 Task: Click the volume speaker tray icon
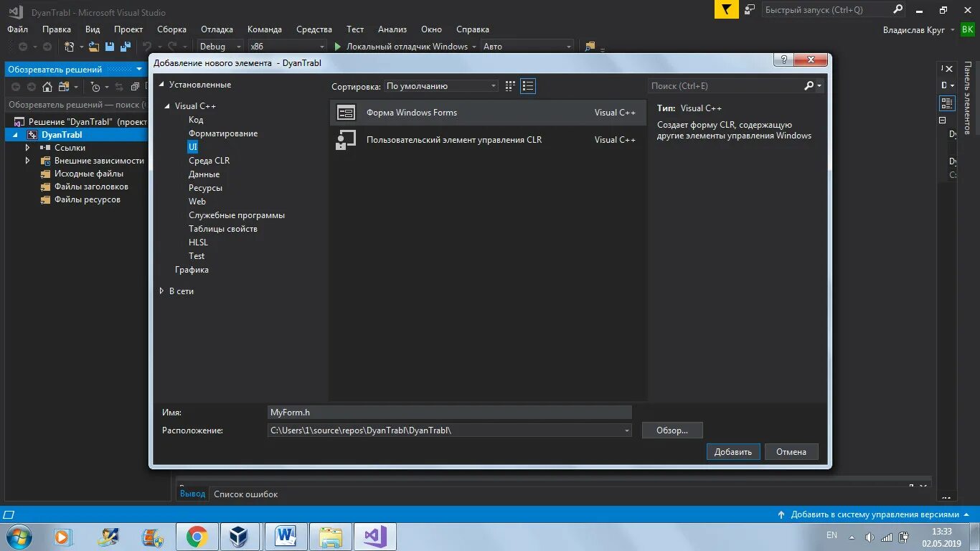point(870,537)
